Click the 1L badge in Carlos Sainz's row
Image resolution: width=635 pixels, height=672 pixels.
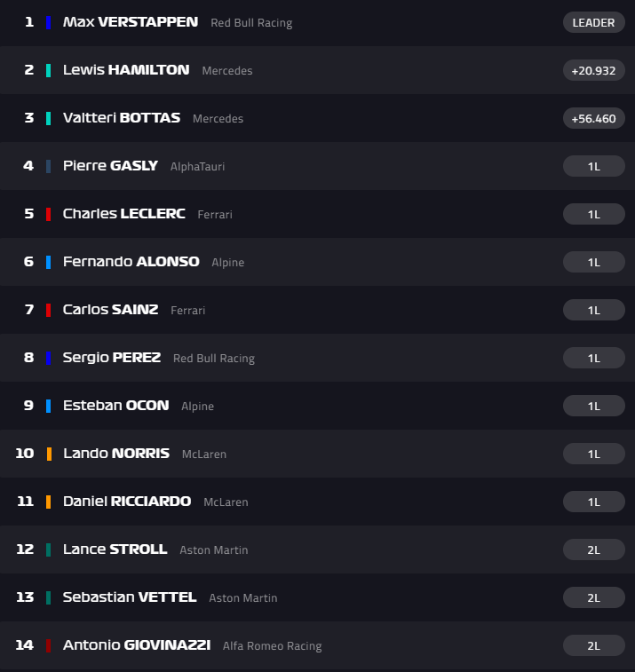[x=594, y=310]
